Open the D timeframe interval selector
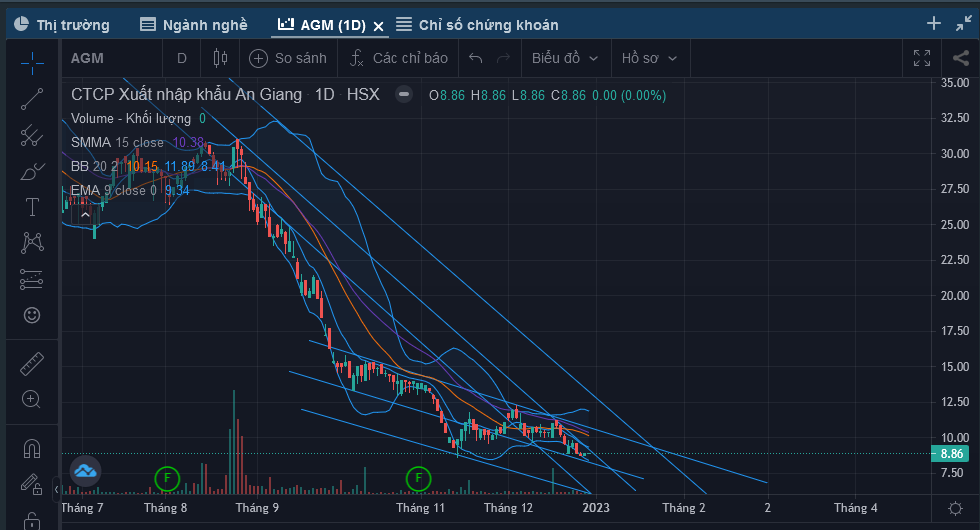Image resolution: width=980 pixels, height=530 pixels. click(182, 58)
